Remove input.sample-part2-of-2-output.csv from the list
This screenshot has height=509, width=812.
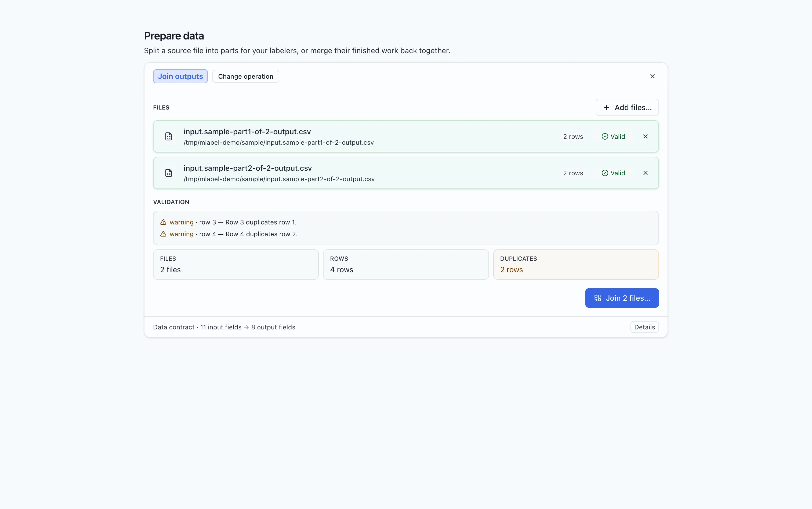645,173
